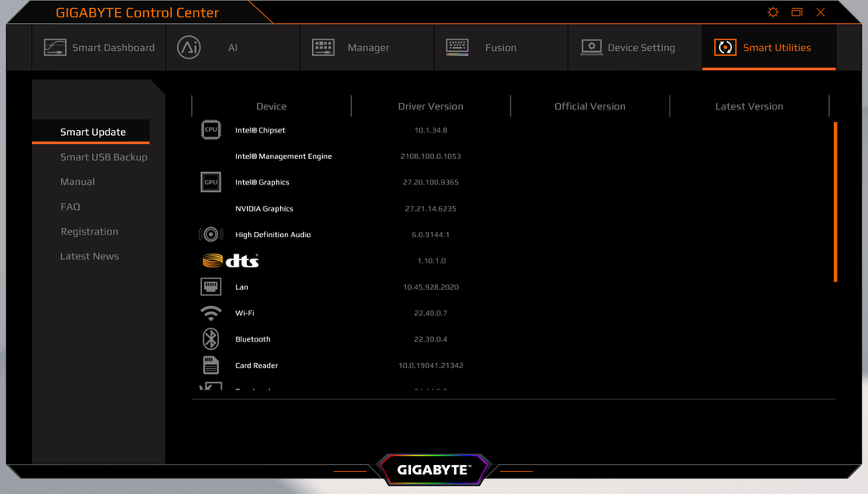
Task: Click the Driver Version column header
Action: tap(431, 106)
